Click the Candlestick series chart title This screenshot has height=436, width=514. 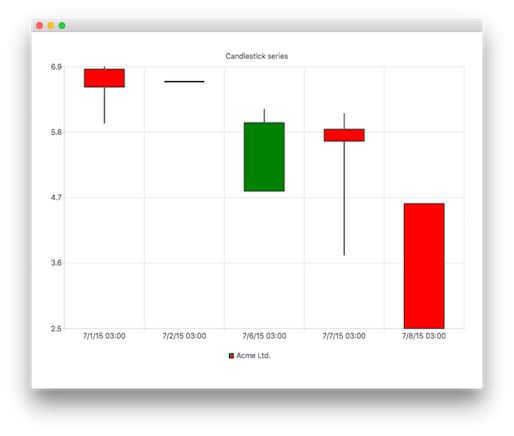(x=257, y=56)
